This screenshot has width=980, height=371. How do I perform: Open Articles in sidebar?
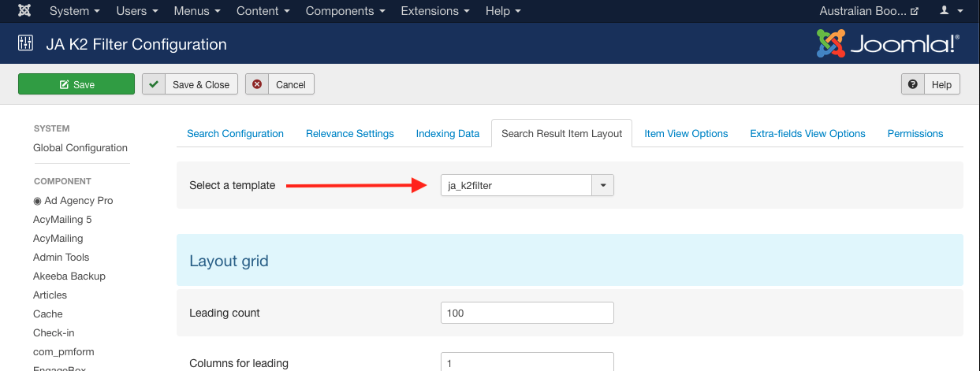50,295
